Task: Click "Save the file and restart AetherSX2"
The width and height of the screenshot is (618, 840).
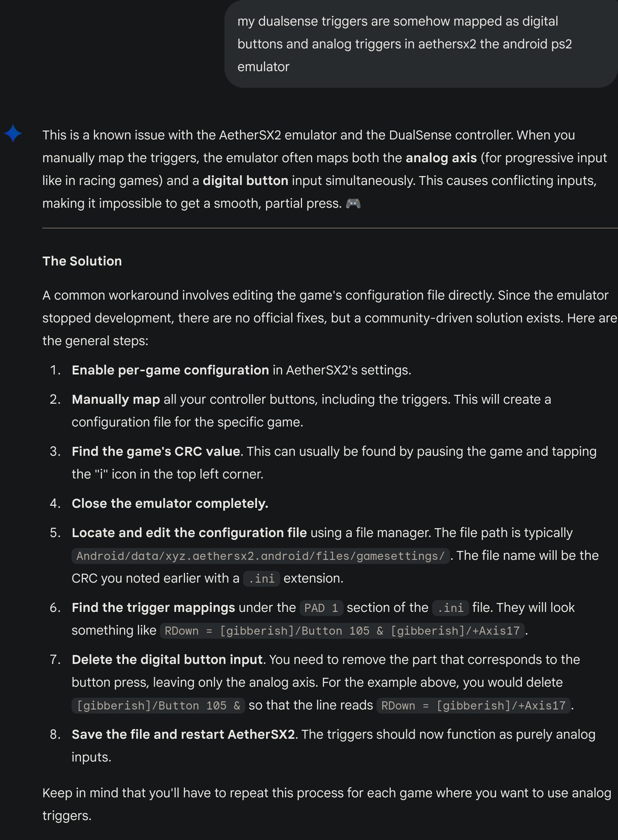Action: (183, 734)
